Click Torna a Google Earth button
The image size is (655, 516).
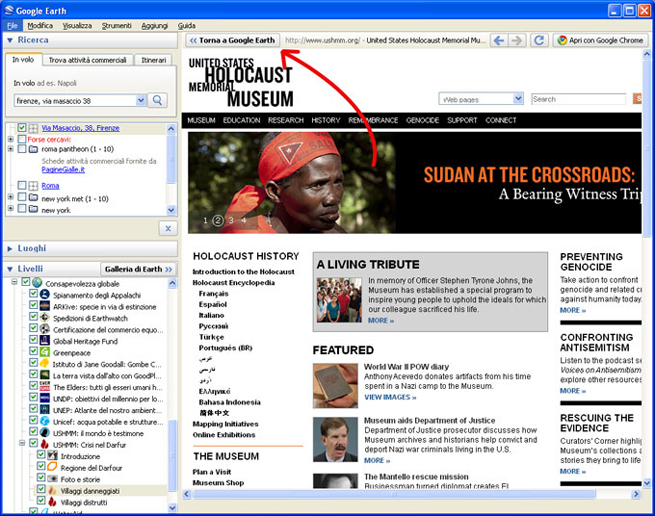coord(233,41)
